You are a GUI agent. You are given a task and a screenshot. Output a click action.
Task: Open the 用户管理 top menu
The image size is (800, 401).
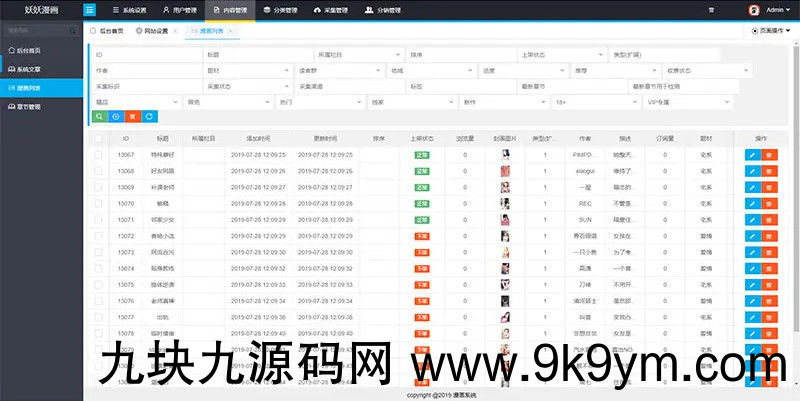pyautogui.click(x=180, y=11)
